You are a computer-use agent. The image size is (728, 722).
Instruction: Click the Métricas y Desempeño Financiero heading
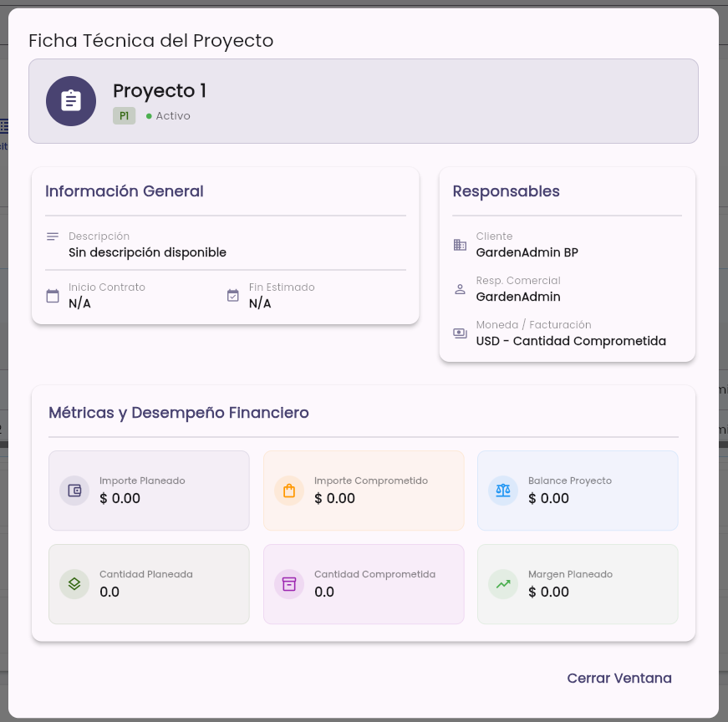179,413
